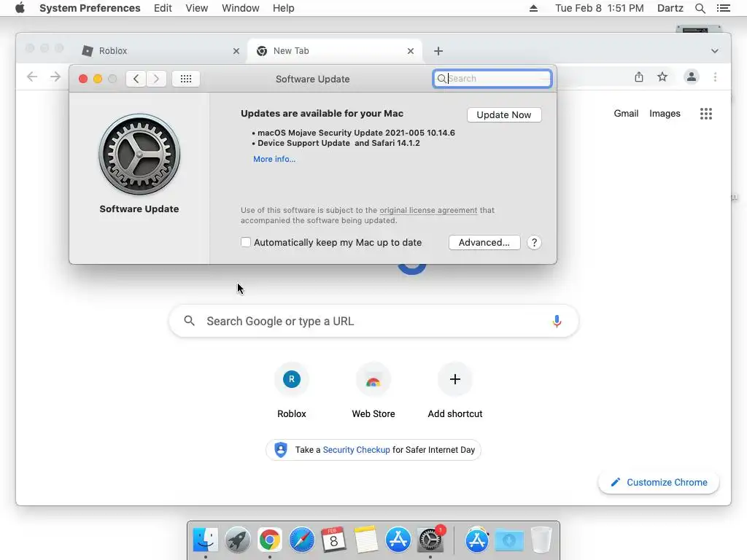This screenshot has height=560, width=747.
Task: Open the Help menu
Action: pyautogui.click(x=283, y=8)
